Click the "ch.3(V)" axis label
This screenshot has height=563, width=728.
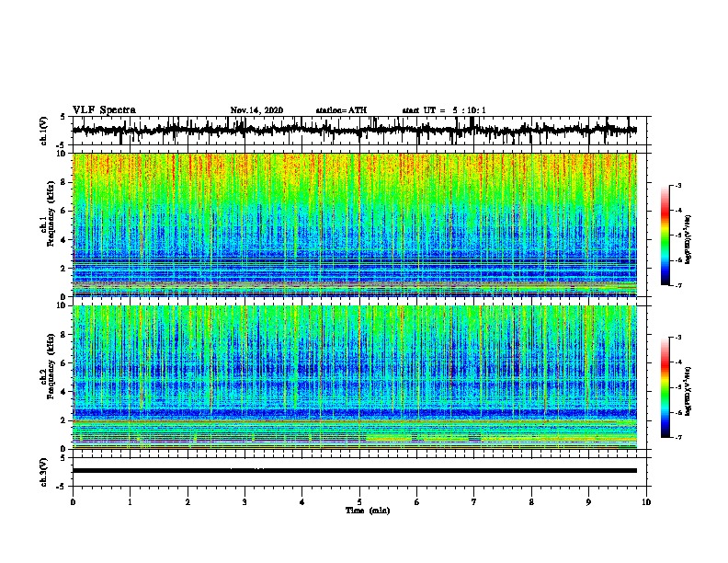click(44, 472)
